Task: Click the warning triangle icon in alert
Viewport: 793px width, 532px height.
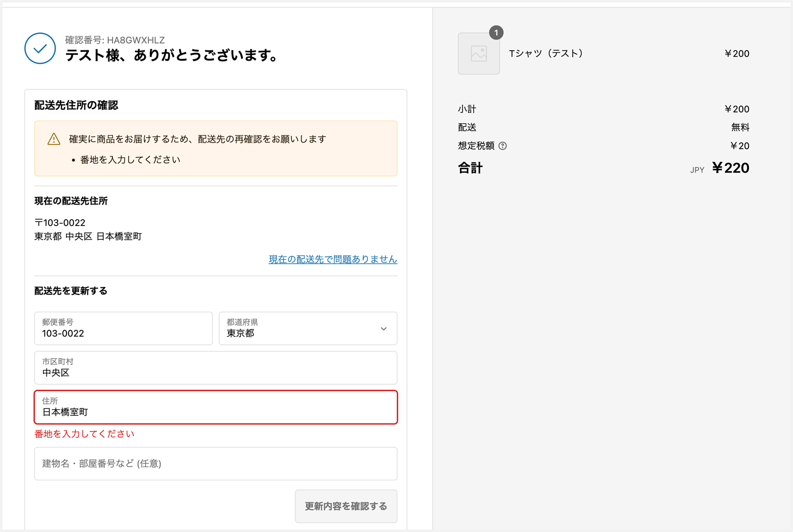Action: tap(54, 139)
